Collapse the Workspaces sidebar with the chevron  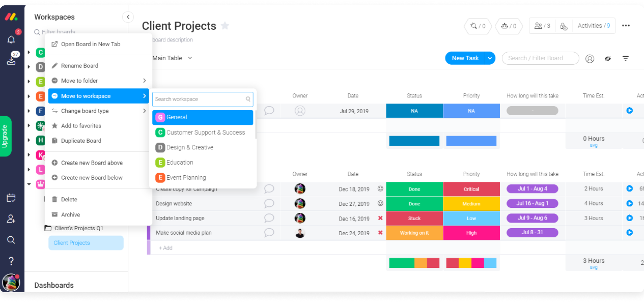[128, 17]
